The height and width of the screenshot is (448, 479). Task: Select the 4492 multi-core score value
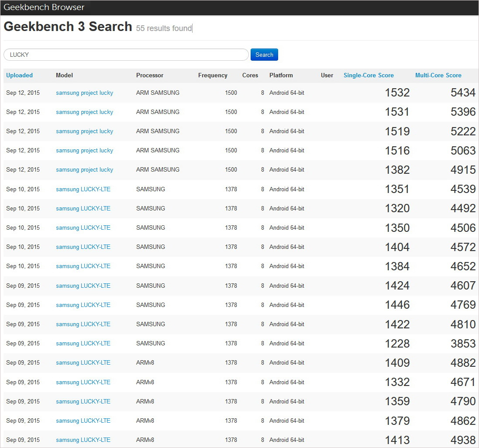[x=463, y=208]
